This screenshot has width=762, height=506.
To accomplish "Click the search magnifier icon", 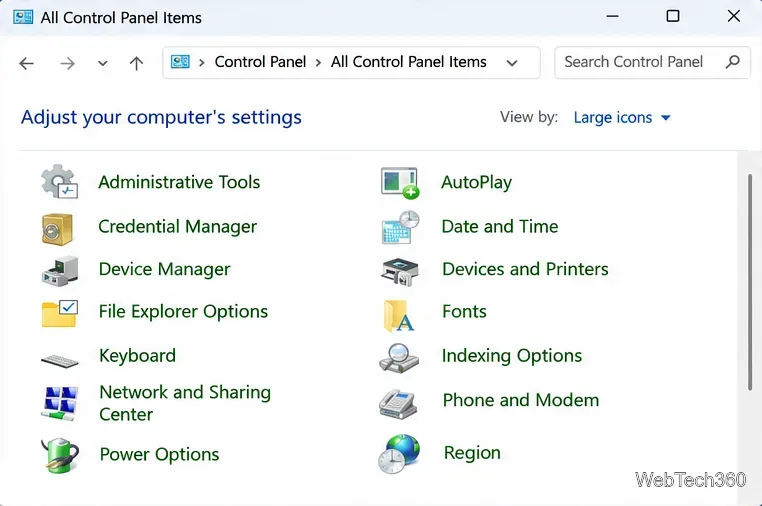I will click(732, 62).
